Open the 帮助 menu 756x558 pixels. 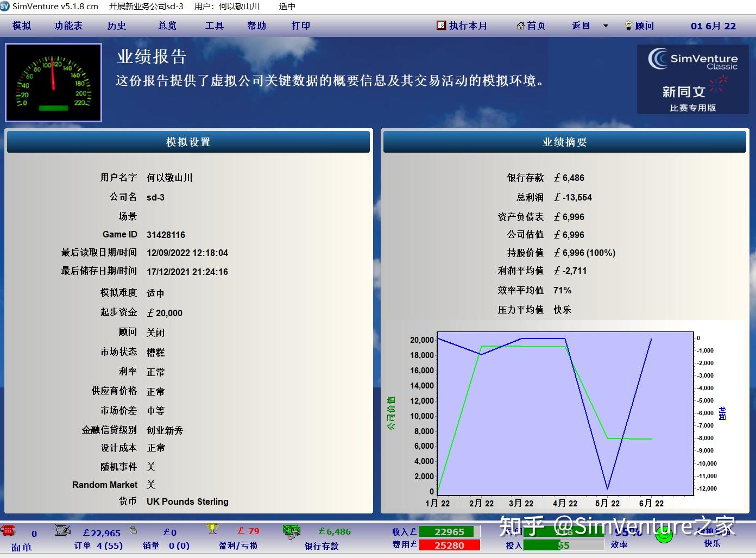click(256, 26)
